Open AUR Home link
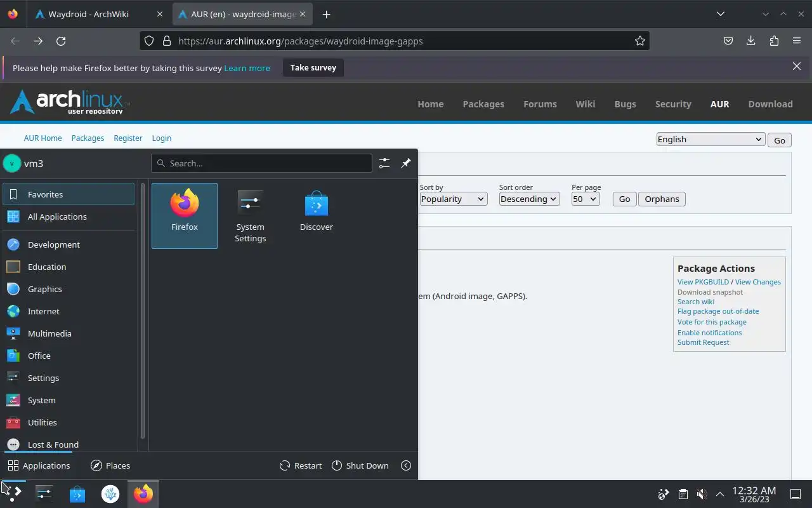812x508 pixels. coord(43,138)
